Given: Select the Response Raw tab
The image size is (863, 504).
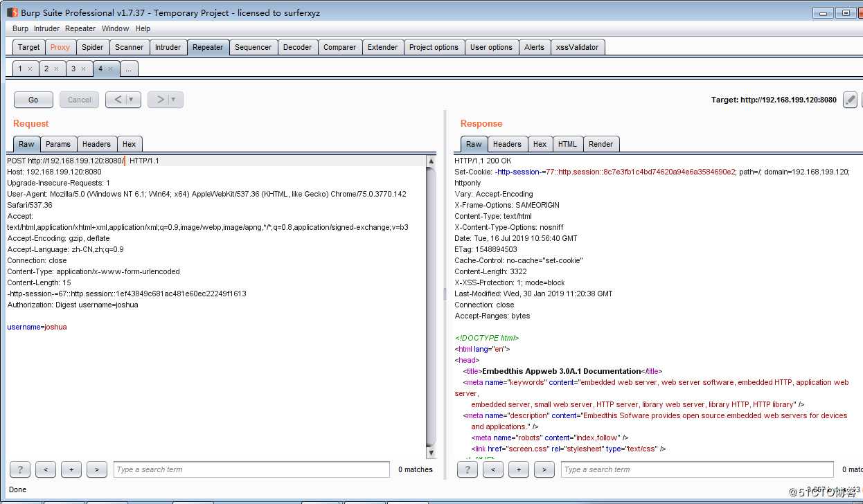Looking at the screenshot, I should (474, 144).
